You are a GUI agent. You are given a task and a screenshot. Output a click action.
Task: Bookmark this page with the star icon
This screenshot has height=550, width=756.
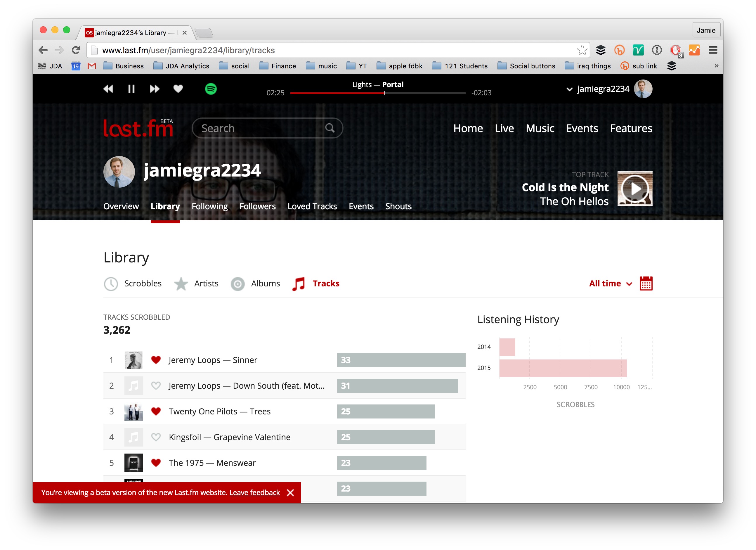coord(582,50)
